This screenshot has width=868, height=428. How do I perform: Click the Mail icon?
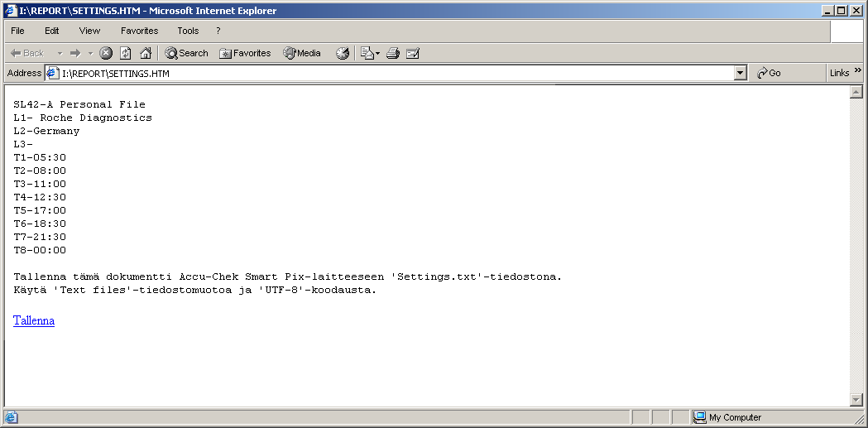coord(367,53)
